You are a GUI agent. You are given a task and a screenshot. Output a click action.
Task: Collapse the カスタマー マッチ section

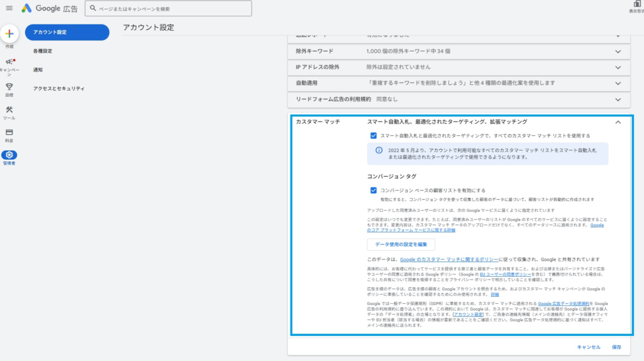(x=618, y=122)
